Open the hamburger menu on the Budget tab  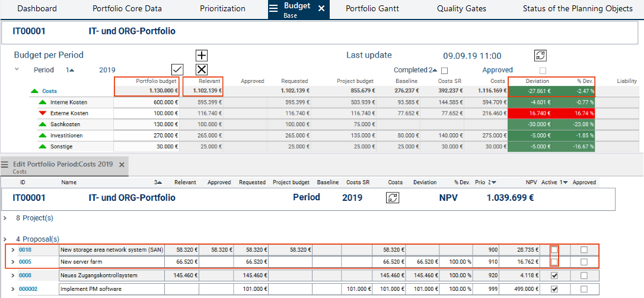[273, 8]
